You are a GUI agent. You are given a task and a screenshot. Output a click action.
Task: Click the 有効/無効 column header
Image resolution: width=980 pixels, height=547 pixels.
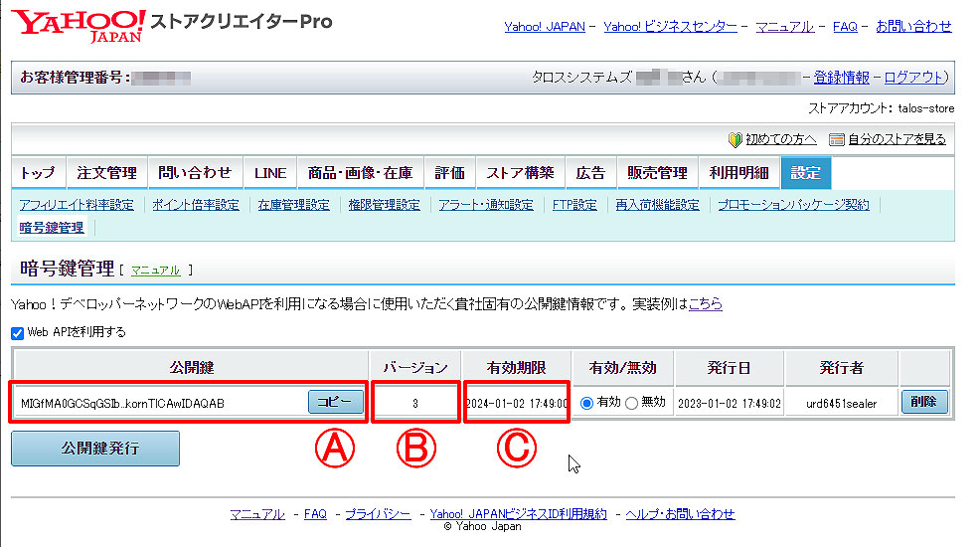coord(622,368)
